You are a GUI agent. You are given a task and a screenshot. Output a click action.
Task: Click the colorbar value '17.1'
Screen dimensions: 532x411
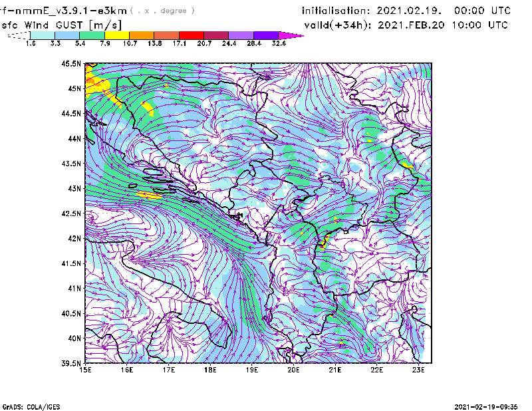click(179, 43)
